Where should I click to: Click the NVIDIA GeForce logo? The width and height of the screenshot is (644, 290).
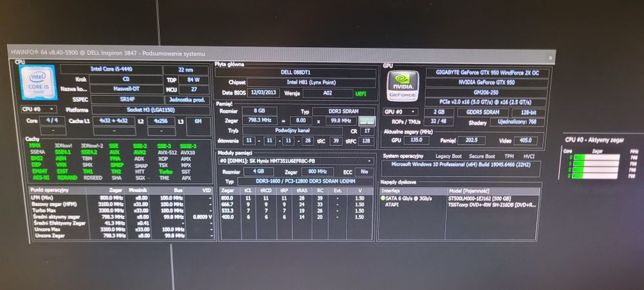[x=403, y=86]
